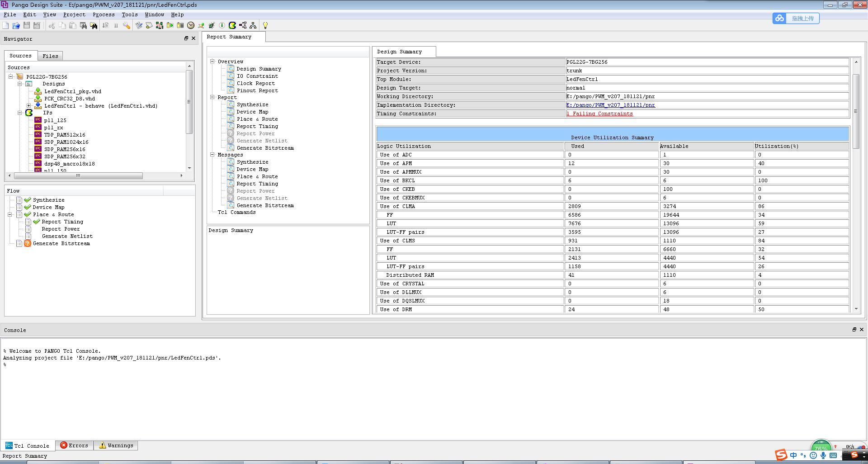Click the pause bars toolbar icon

coord(116,25)
